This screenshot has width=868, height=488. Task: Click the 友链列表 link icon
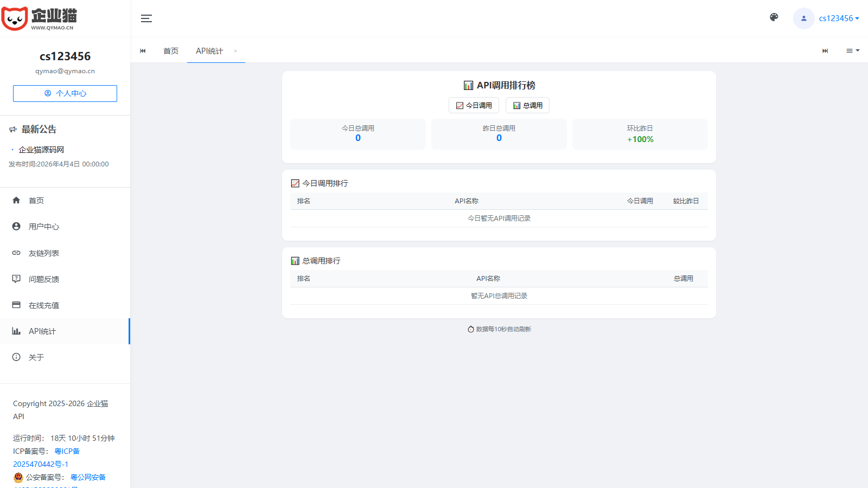click(16, 253)
